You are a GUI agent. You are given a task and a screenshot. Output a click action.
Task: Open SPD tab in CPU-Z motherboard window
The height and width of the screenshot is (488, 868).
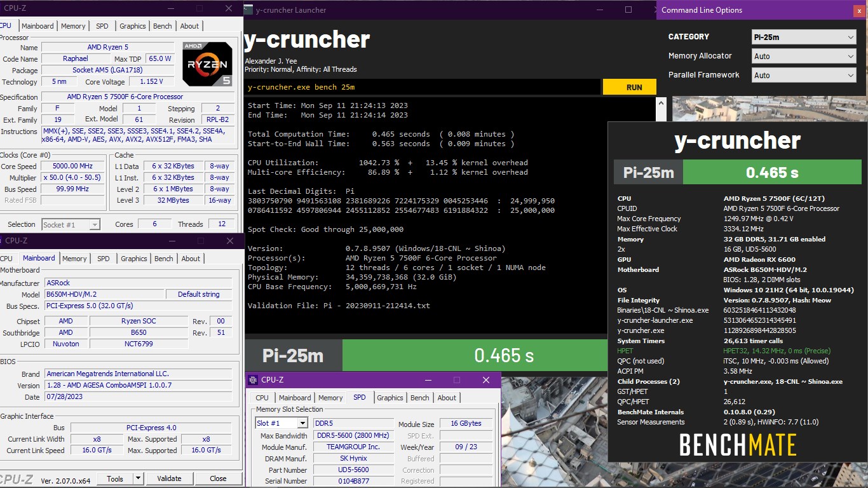104,259
